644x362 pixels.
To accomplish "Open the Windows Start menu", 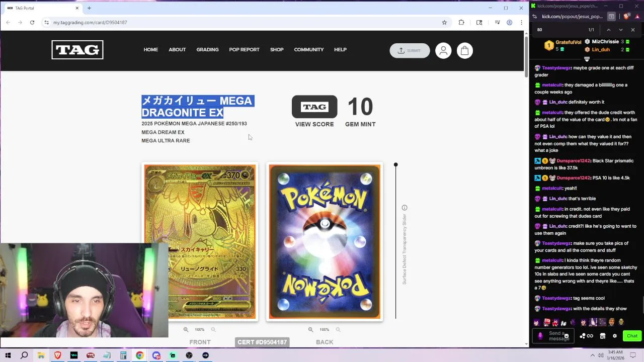I will [8, 355].
